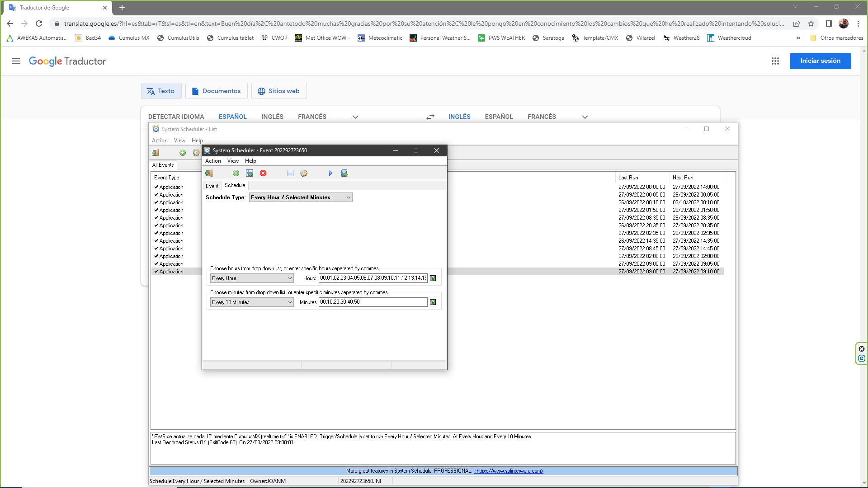Open Chrome tab search chevron

click(x=795, y=6)
